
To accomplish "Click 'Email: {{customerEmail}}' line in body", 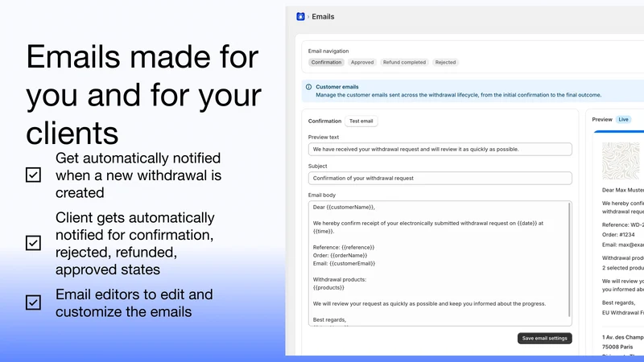I will tap(345, 264).
